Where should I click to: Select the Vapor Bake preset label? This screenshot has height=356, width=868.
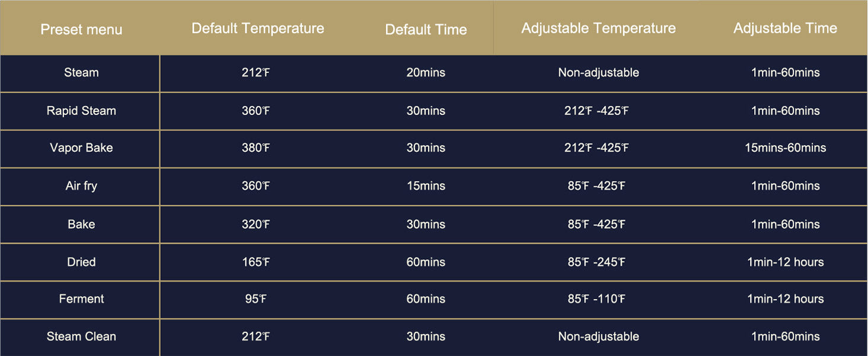[81, 148]
